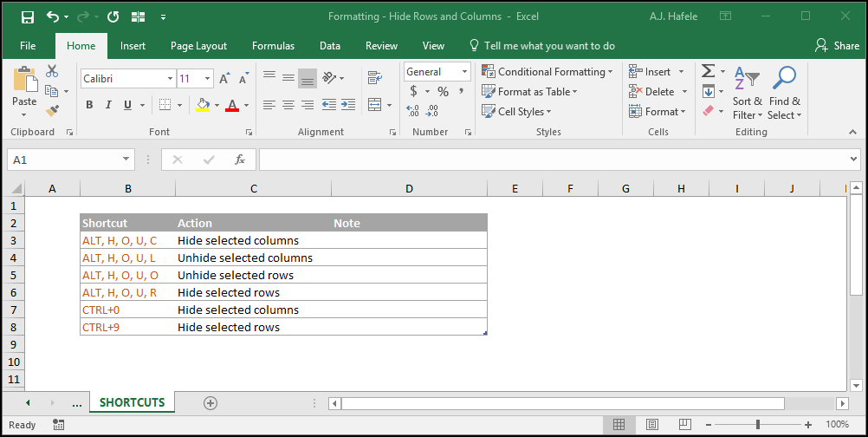This screenshot has height=437, width=868.
Task: Collapse the ribbon with the up chevron
Action: coord(853,132)
